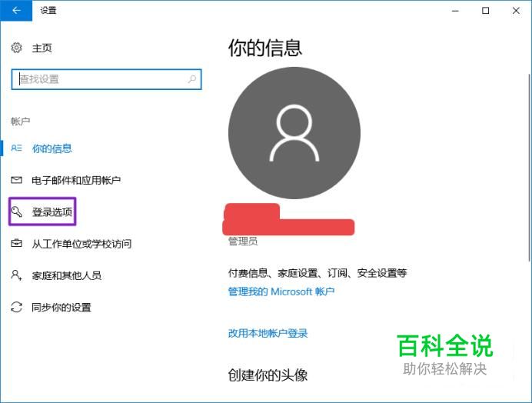The width and height of the screenshot is (532, 403).
Task: Click the vertical scrollbar on right edge
Action: point(529,168)
